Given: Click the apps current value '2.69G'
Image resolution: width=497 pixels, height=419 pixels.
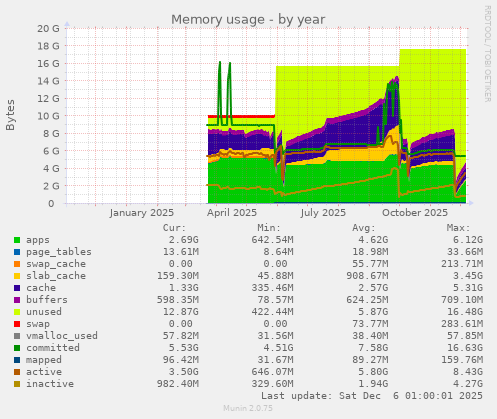Looking at the screenshot, I should (x=183, y=240).
